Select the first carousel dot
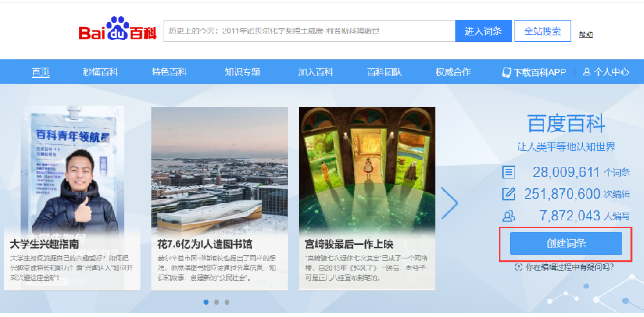The image size is (644, 317). pos(206,302)
